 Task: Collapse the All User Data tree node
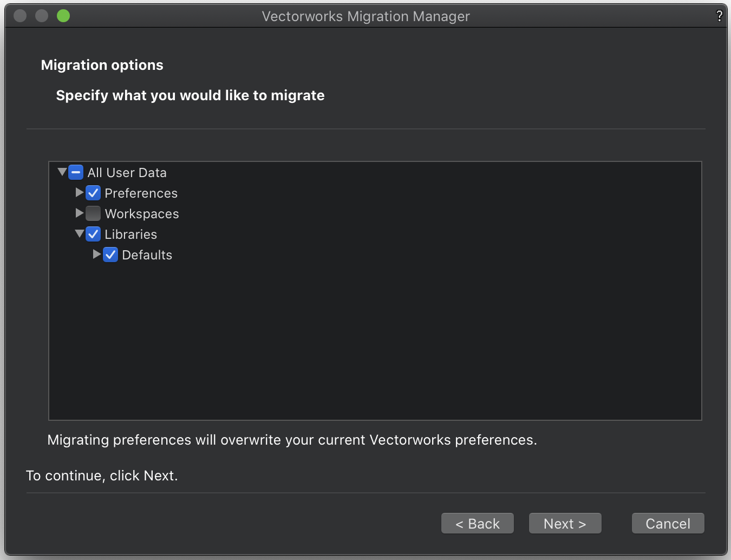62,171
